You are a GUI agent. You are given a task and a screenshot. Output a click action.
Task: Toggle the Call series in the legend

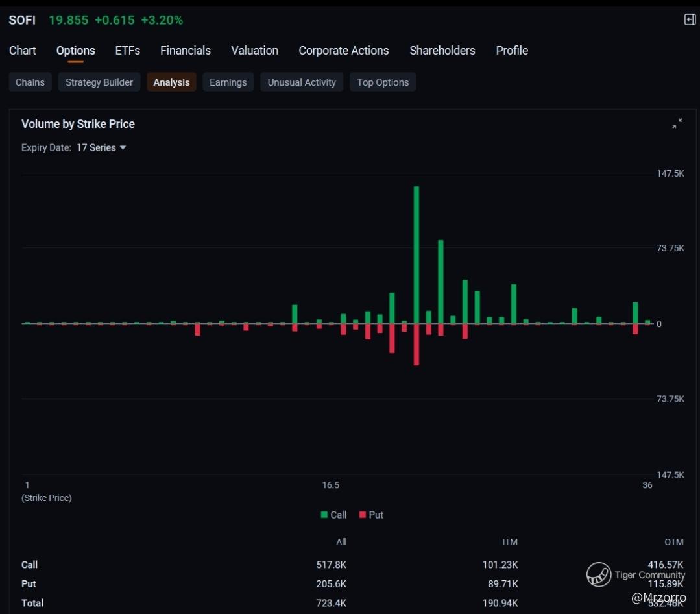point(333,515)
